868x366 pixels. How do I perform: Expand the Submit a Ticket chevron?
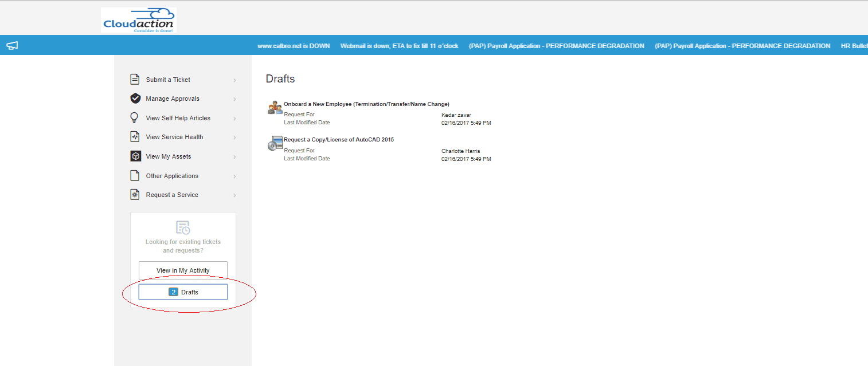(234, 80)
